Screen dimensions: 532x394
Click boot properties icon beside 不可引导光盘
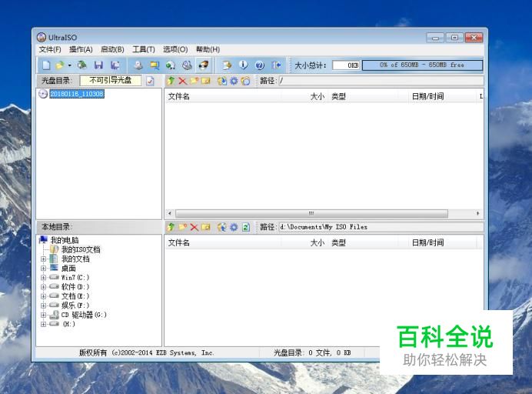(x=150, y=81)
